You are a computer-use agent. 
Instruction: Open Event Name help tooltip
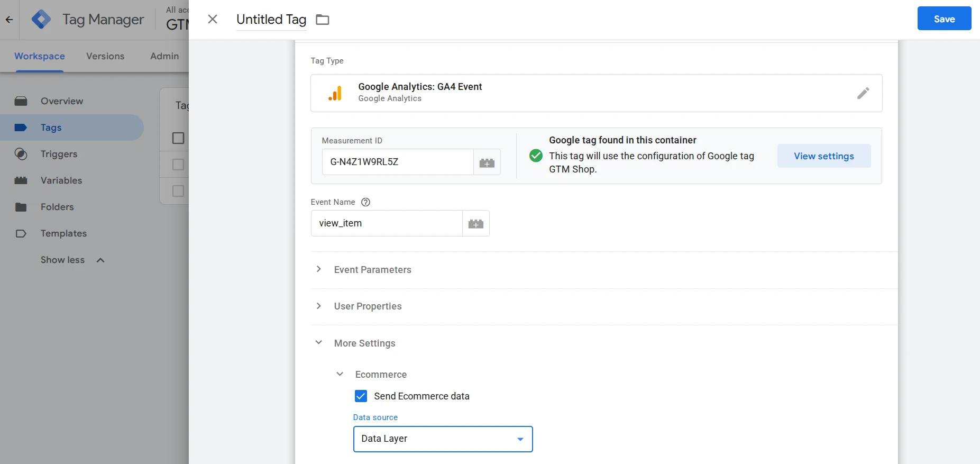[365, 202]
